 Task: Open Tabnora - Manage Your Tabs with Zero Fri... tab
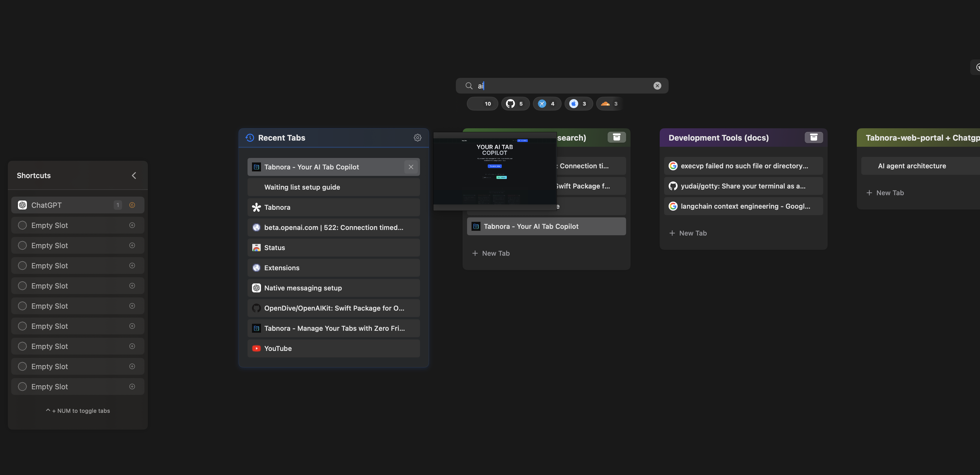pos(333,329)
